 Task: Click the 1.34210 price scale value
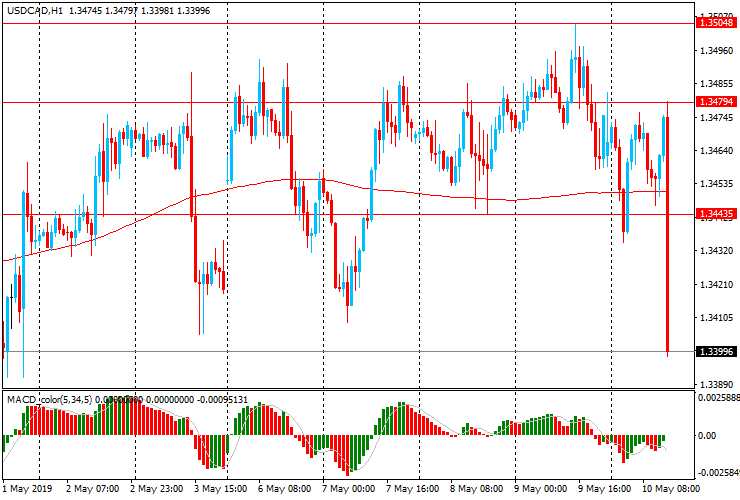tap(717, 284)
